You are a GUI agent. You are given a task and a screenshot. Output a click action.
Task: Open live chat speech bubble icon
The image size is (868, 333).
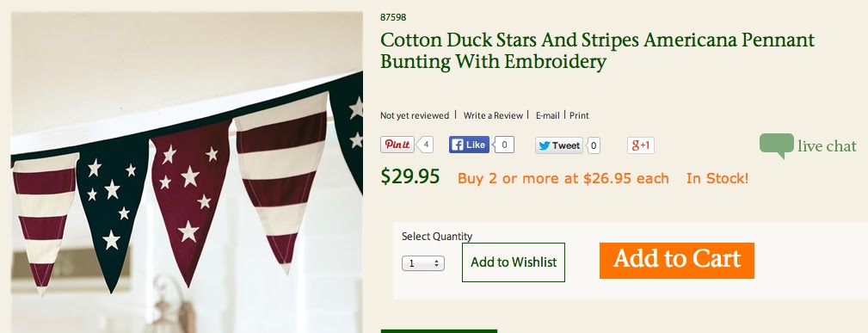pyautogui.click(x=776, y=145)
